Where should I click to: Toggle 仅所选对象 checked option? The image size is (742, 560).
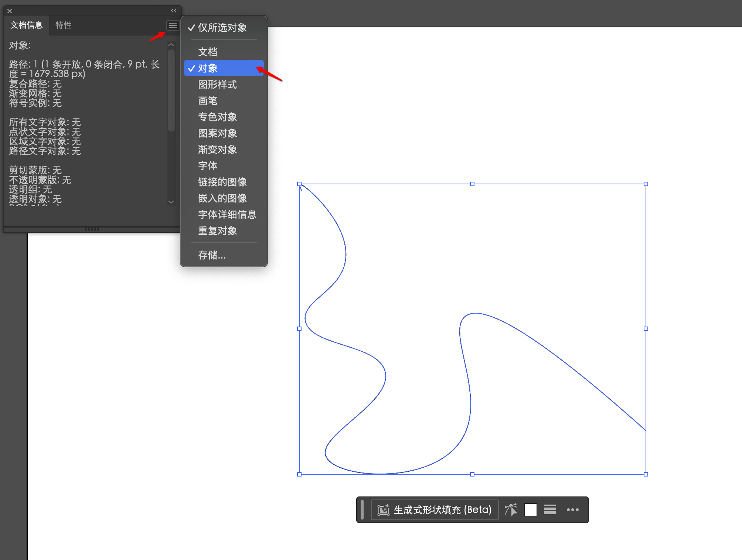pyautogui.click(x=222, y=28)
